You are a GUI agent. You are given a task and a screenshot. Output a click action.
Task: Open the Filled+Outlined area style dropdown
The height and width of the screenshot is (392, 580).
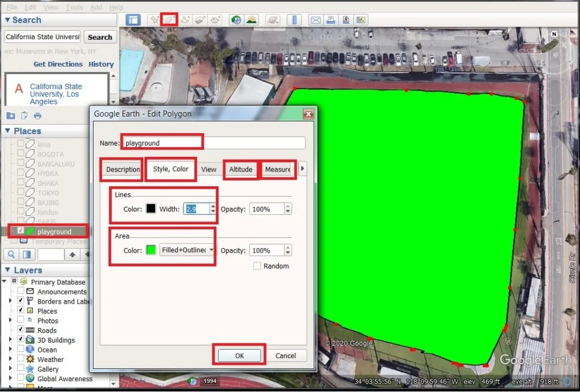tap(187, 250)
